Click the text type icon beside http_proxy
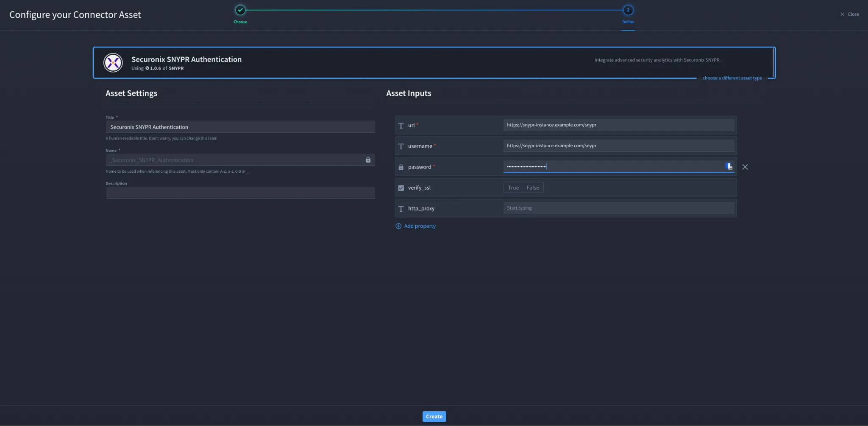Screen dimensions: 868x426 tap(401, 209)
